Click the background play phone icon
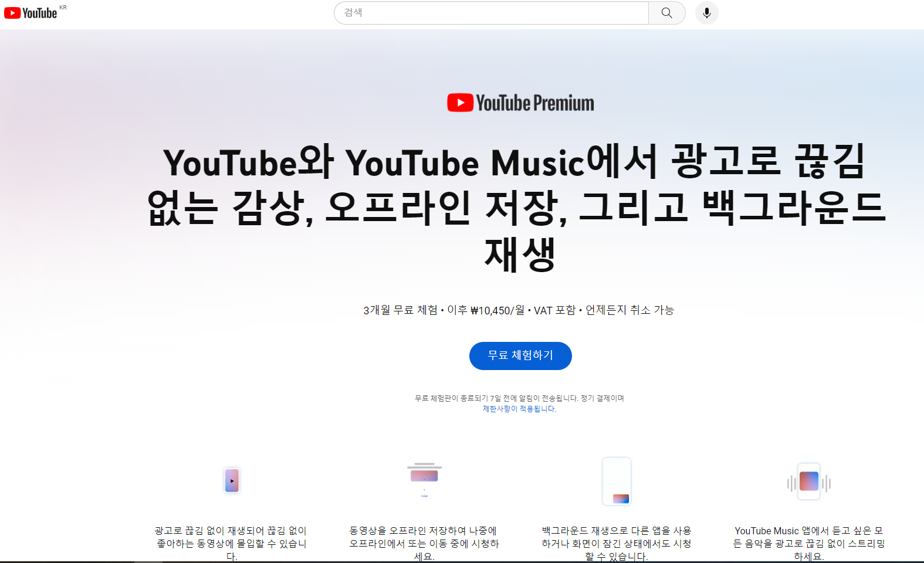The width and height of the screenshot is (924, 563). (617, 481)
